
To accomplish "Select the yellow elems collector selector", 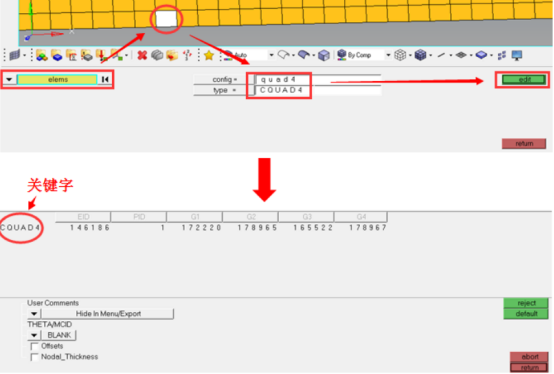I will [57, 79].
